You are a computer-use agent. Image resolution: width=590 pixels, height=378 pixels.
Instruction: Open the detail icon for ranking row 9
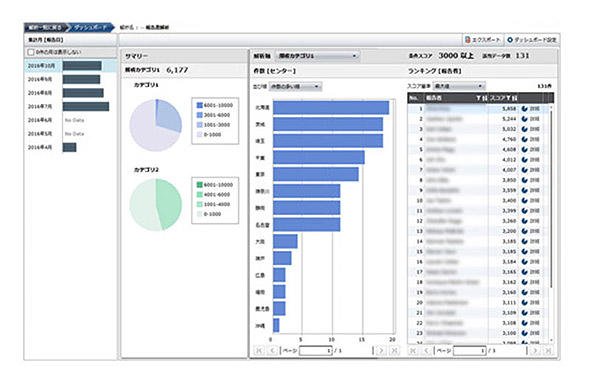pos(524,190)
